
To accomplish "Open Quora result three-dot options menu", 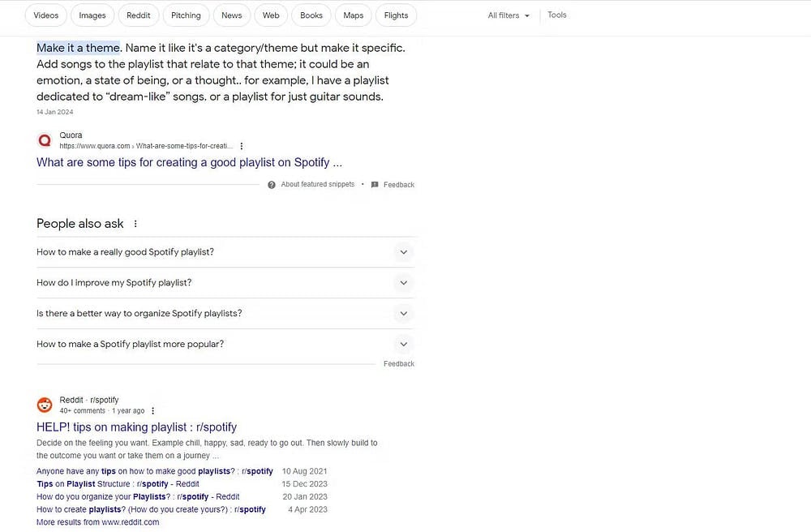I will pyautogui.click(x=242, y=146).
